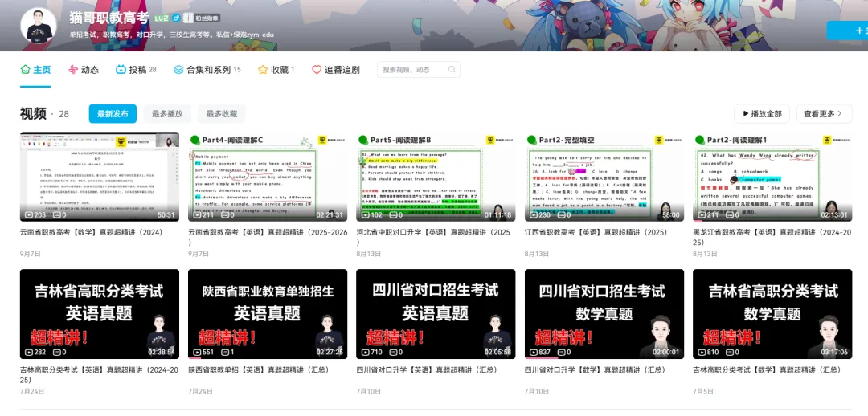The height and width of the screenshot is (416, 868).
Task: Click title 吉林高职分类考试【英语】真题超精讲
Action: tap(100, 374)
